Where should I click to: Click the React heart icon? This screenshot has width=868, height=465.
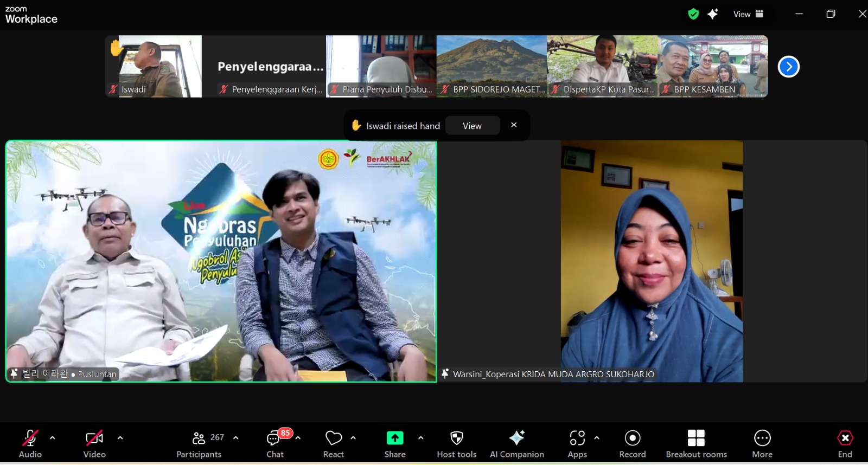click(x=333, y=444)
